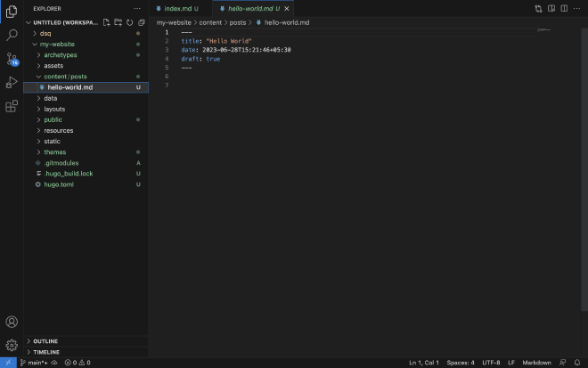
Task: Click the date value on line 3
Action: (x=247, y=50)
